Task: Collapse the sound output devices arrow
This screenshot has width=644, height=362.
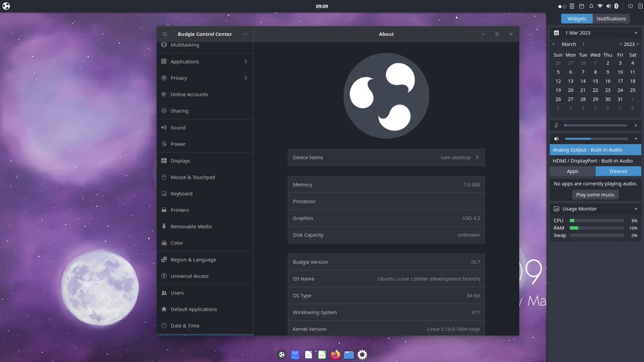Action: [x=636, y=139]
